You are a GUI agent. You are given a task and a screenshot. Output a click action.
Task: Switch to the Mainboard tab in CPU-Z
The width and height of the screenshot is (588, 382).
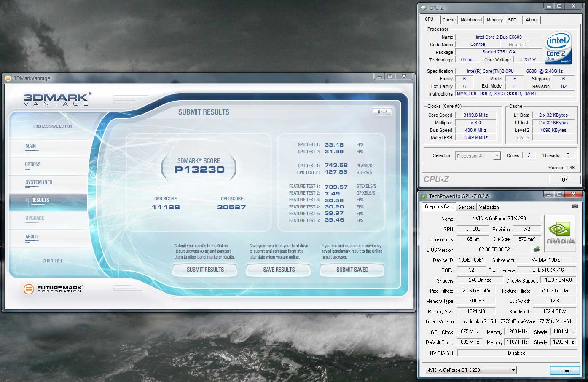(471, 20)
